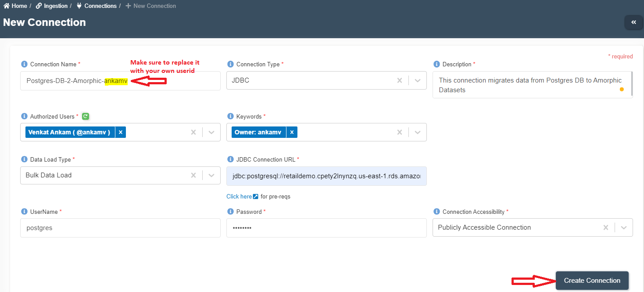
Task: Go to Connections breadcrumb
Action: pyautogui.click(x=100, y=6)
